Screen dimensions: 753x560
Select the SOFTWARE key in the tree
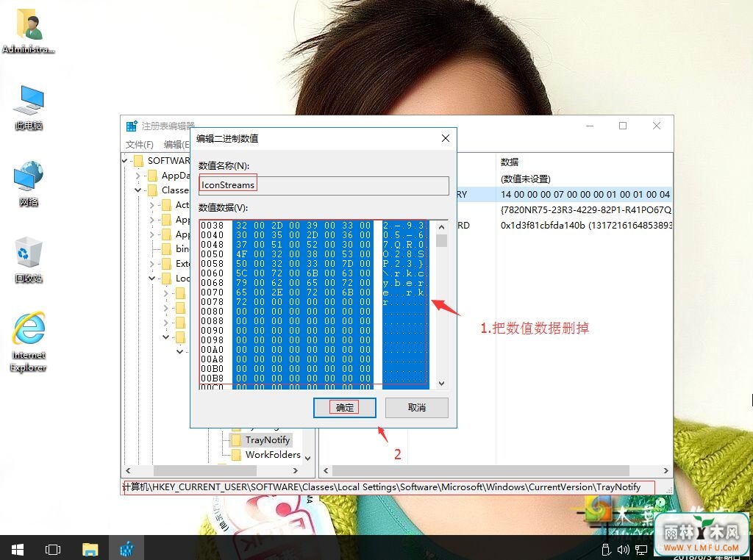tap(168, 160)
